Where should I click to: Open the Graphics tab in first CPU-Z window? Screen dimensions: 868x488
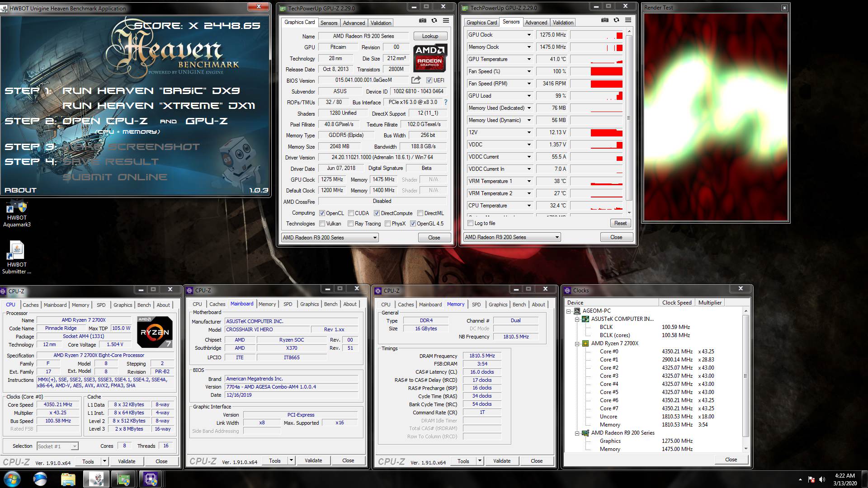point(123,305)
